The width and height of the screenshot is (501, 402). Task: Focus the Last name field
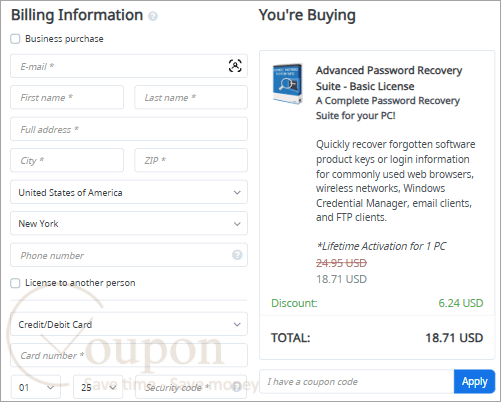tap(191, 97)
